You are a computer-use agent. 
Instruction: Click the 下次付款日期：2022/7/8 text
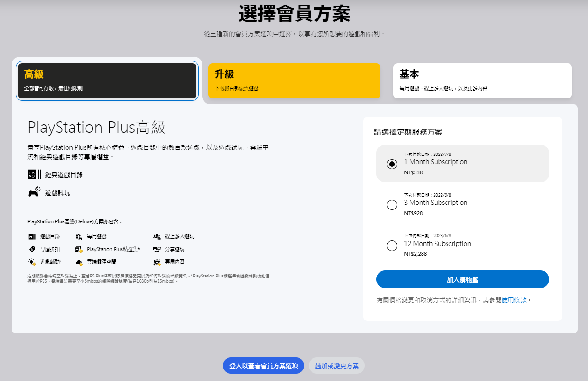coord(428,154)
